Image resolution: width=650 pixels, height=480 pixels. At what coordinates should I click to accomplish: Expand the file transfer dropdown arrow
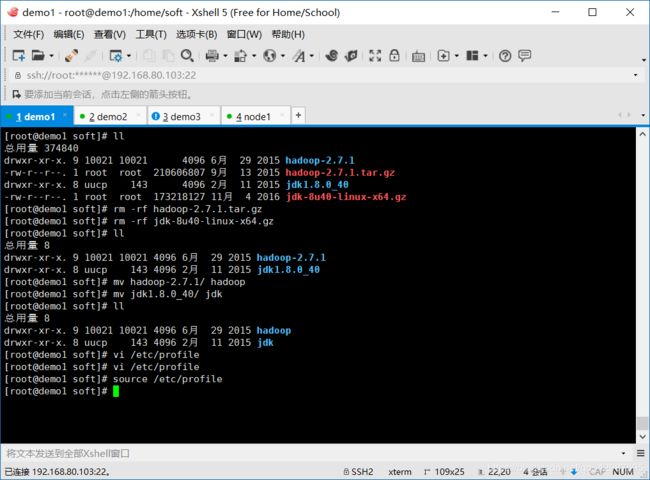[x=254, y=56]
